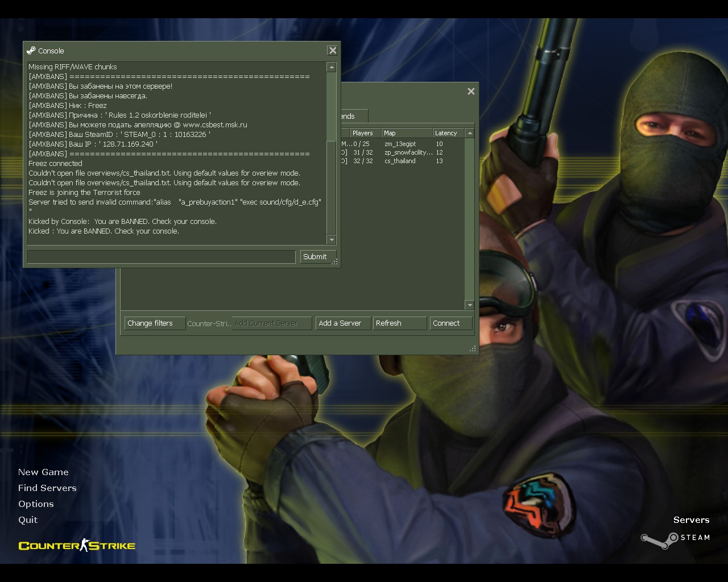Click the Counter-Strike logo
The width and height of the screenshot is (728, 582).
[x=77, y=546]
